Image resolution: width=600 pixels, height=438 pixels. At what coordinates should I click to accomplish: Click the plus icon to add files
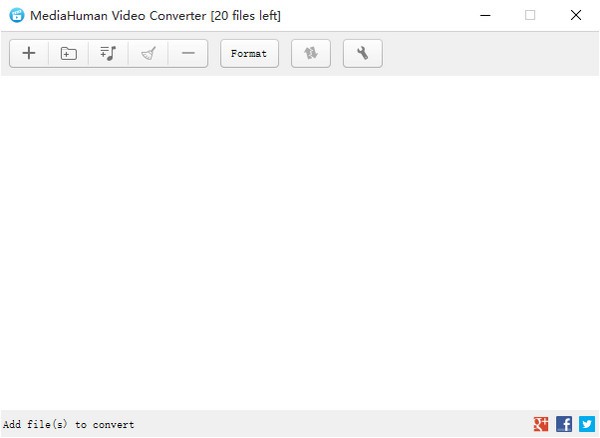point(29,54)
